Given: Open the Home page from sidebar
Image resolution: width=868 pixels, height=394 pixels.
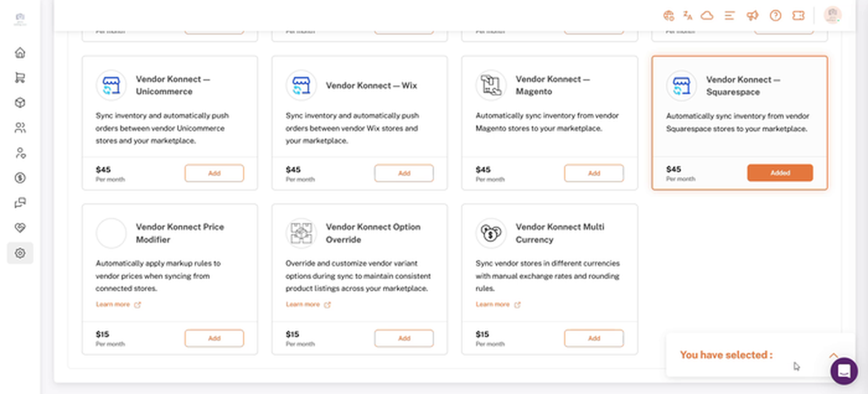Looking at the screenshot, I should click(x=20, y=53).
